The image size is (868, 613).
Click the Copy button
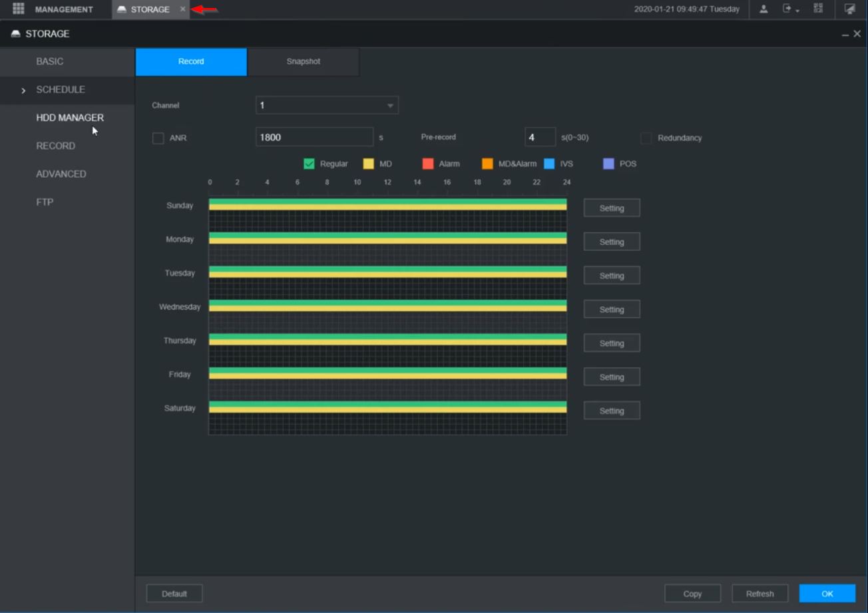click(x=692, y=594)
